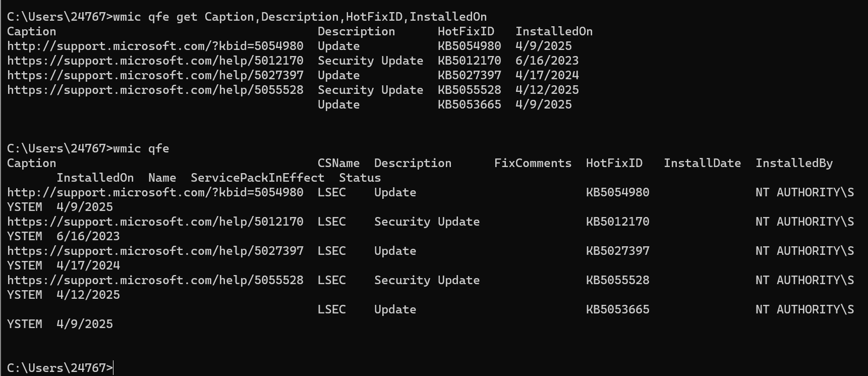The height and width of the screenshot is (376, 868).
Task: Select the InstalledBy column header
Action: click(x=794, y=163)
